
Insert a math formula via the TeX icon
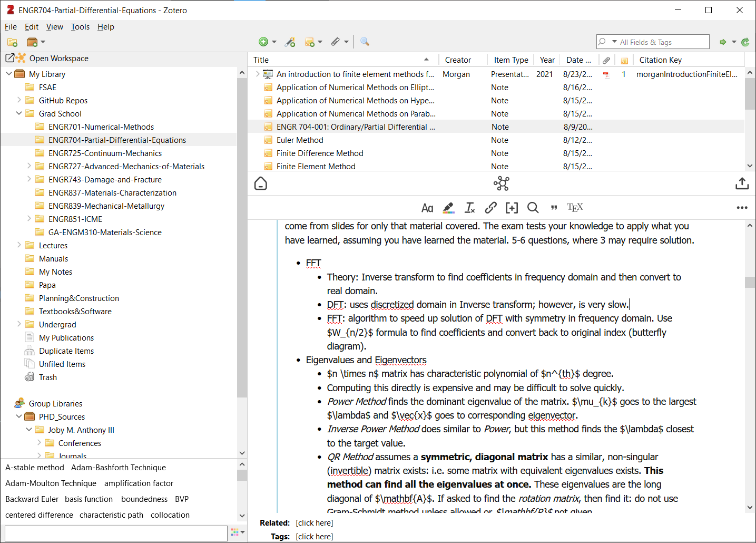575,207
